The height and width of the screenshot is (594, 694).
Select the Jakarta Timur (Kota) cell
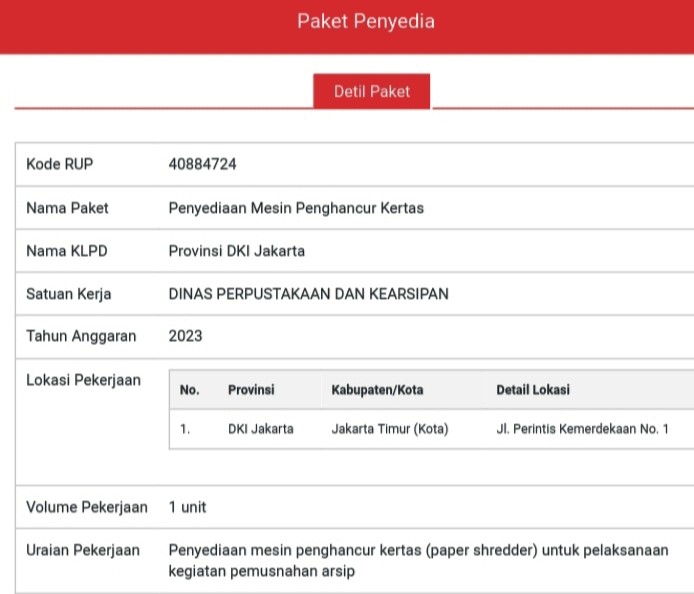[390, 429]
